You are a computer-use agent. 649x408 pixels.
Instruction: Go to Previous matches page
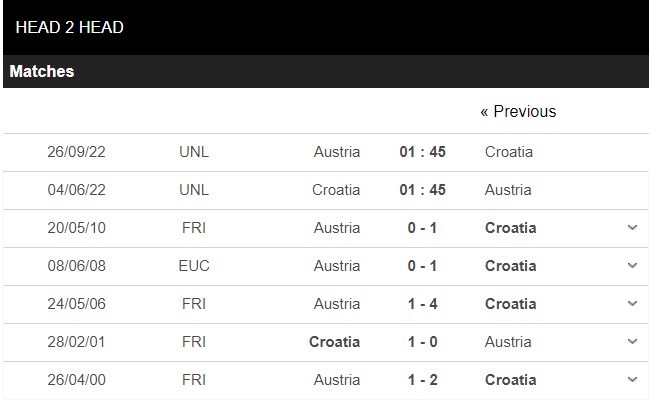(518, 111)
